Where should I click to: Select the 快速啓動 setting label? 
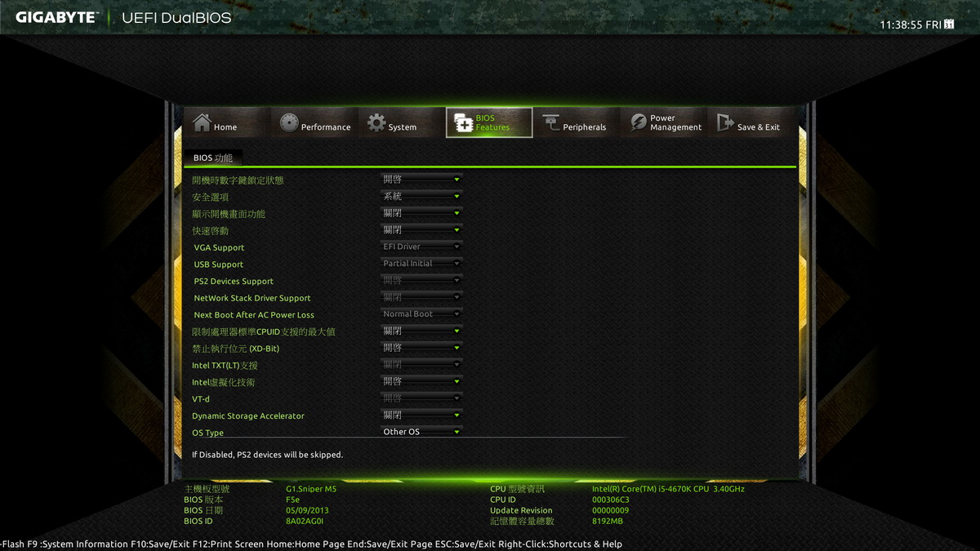click(210, 231)
